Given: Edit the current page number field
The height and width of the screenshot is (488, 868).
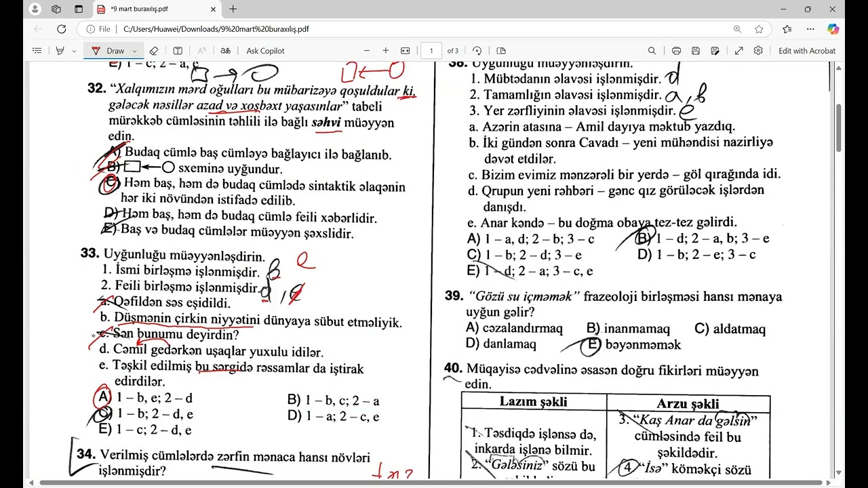Looking at the screenshot, I should tap(431, 51).
